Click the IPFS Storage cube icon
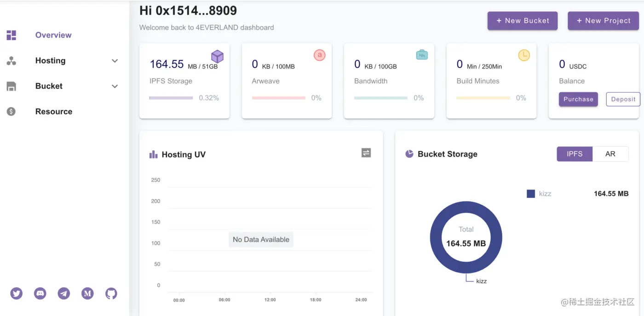 coord(217,57)
